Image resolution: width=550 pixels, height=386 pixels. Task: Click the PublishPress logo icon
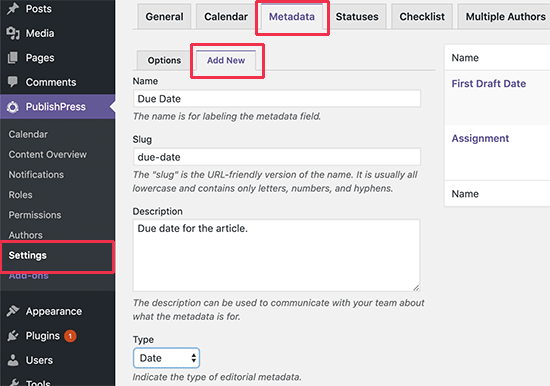point(13,107)
